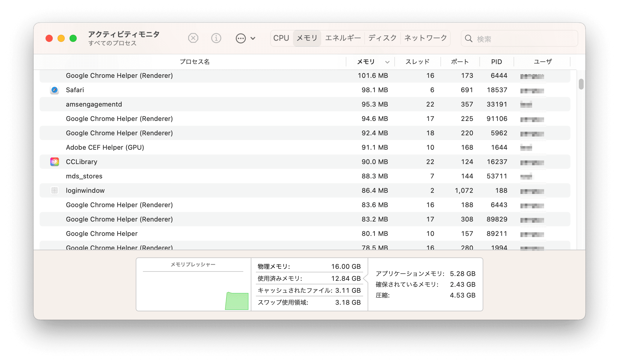This screenshot has height=364, width=619.
Task: Select Chrome Helper (Renderer) row using 94.6 MB
Action: (305, 119)
